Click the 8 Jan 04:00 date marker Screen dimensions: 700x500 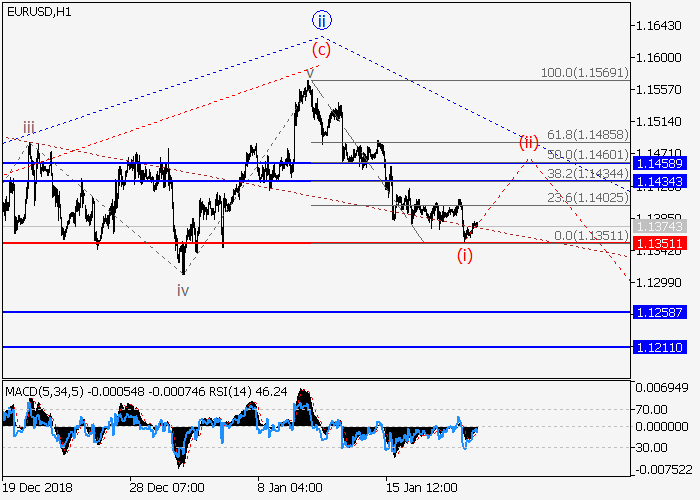click(290, 487)
